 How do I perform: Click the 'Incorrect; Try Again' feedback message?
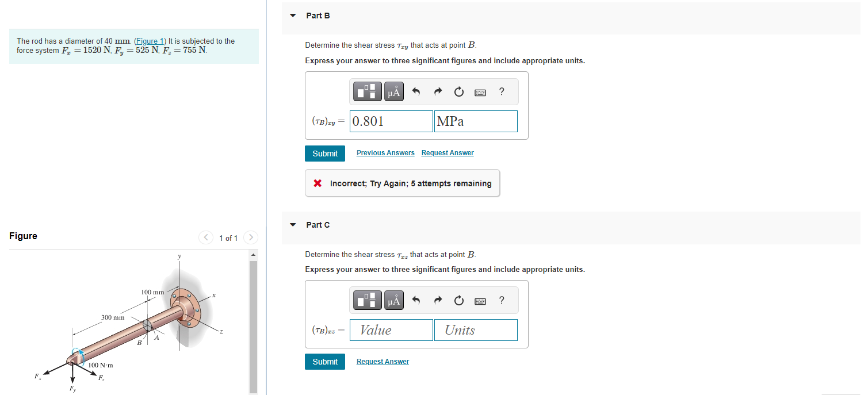pyautogui.click(x=403, y=183)
